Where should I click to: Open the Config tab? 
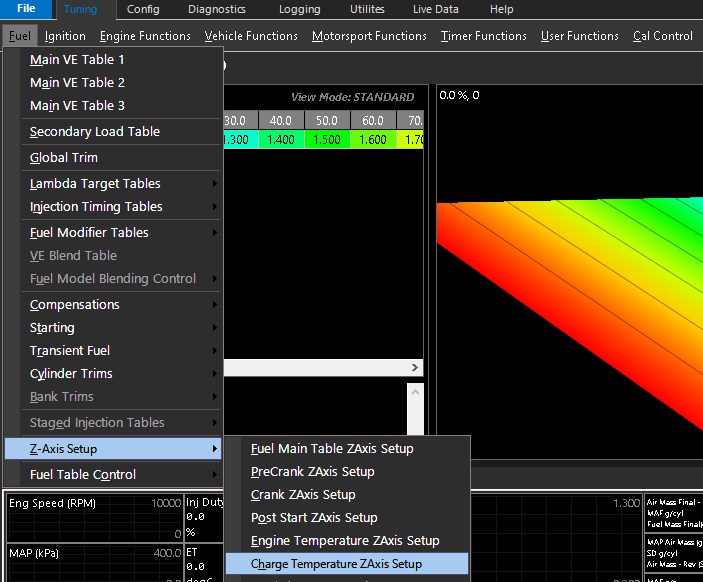click(x=143, y=9)
